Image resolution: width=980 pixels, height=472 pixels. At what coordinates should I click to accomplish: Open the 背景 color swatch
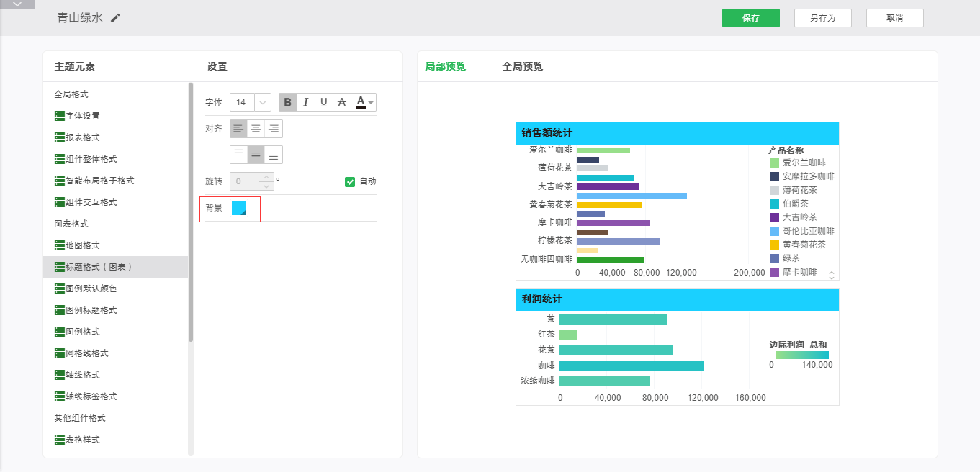pyautogui.click(x=239, y=208)
